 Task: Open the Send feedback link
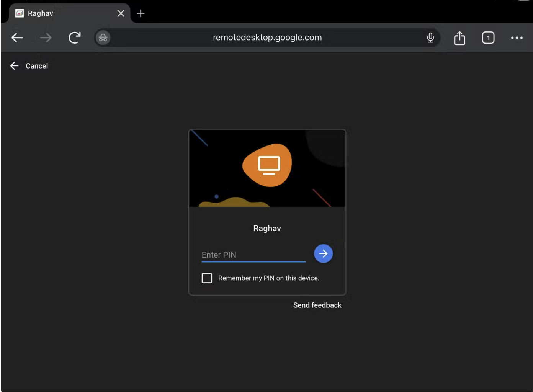pyautogui.click(x=317, y=305)
